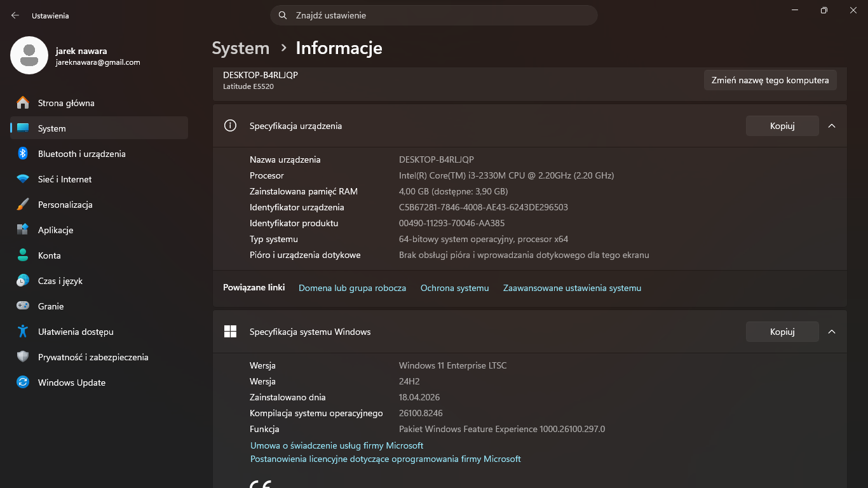This screenshot has height=488, width=868.
Task: Select Czas i język in sidebar
Action: pyautogui.click(x=60, y=281)
